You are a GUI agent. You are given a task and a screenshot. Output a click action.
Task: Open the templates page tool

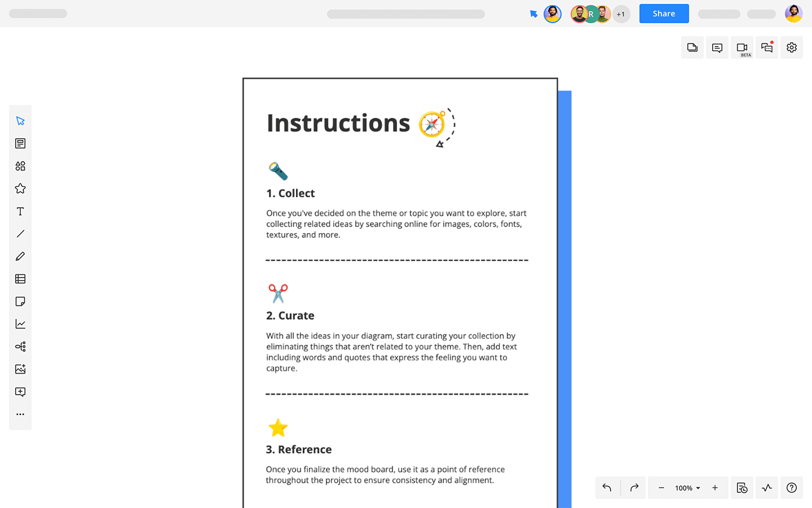pos(20,143)
